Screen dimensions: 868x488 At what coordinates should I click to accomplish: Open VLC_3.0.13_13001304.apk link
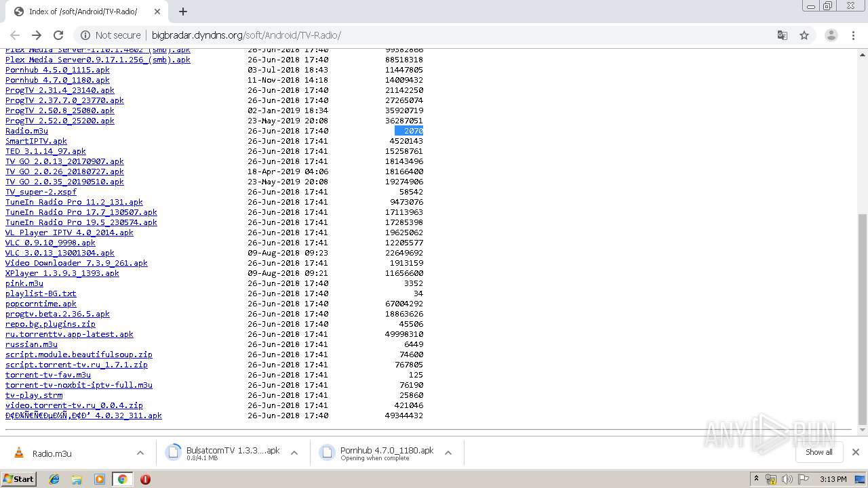tap(60, 253)
